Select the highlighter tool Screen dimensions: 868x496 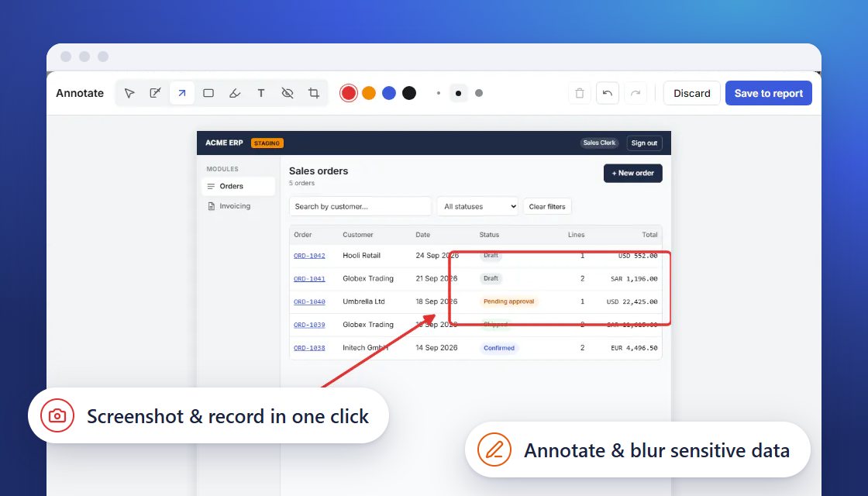235,93
